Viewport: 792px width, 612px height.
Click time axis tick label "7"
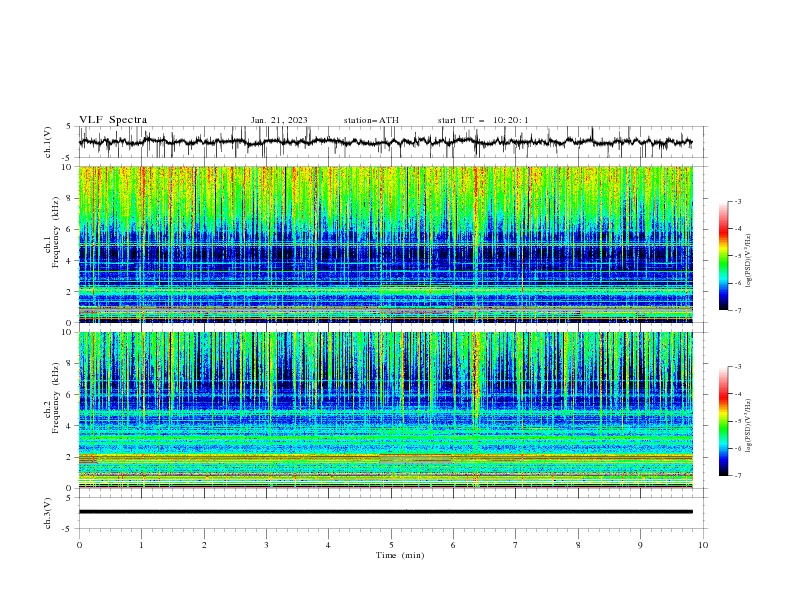[516, 545]
